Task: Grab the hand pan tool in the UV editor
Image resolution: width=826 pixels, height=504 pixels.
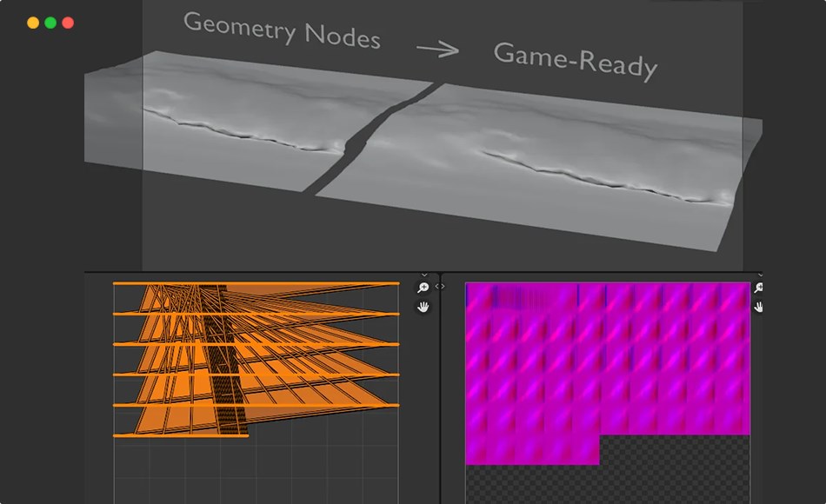Action: [x=424, y=306]
